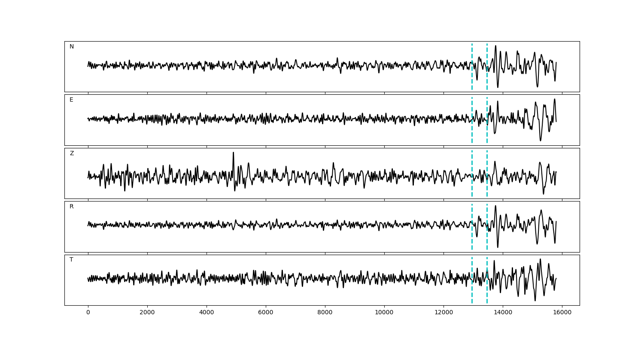
Task: Click the x-axis tick label 6000
Action: (266, 313)
